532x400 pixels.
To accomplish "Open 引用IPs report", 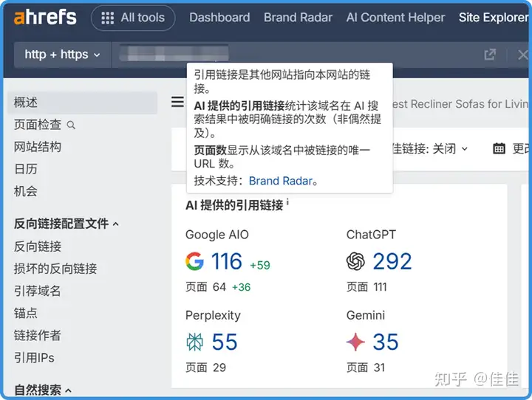I will [x=34, y=358].
